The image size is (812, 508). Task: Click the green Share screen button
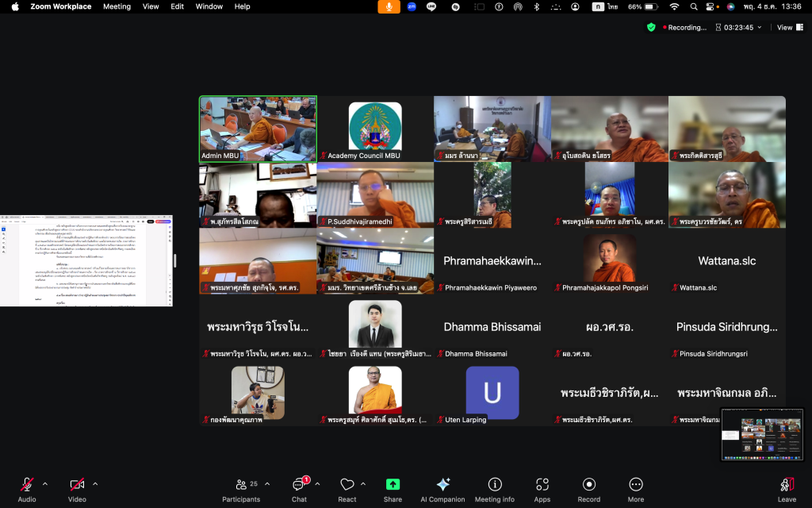tap(393, 489)
